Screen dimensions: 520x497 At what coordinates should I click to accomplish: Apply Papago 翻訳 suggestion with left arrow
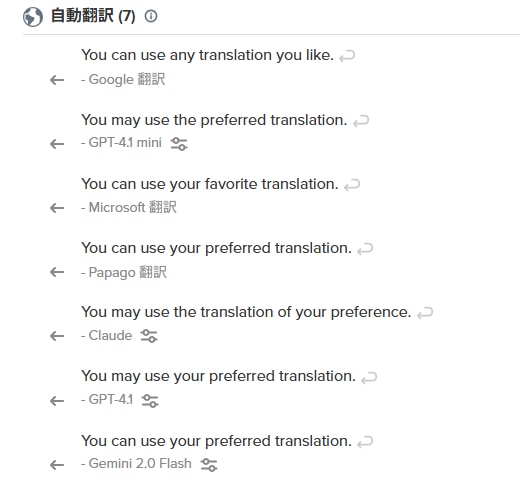(57, 272)
